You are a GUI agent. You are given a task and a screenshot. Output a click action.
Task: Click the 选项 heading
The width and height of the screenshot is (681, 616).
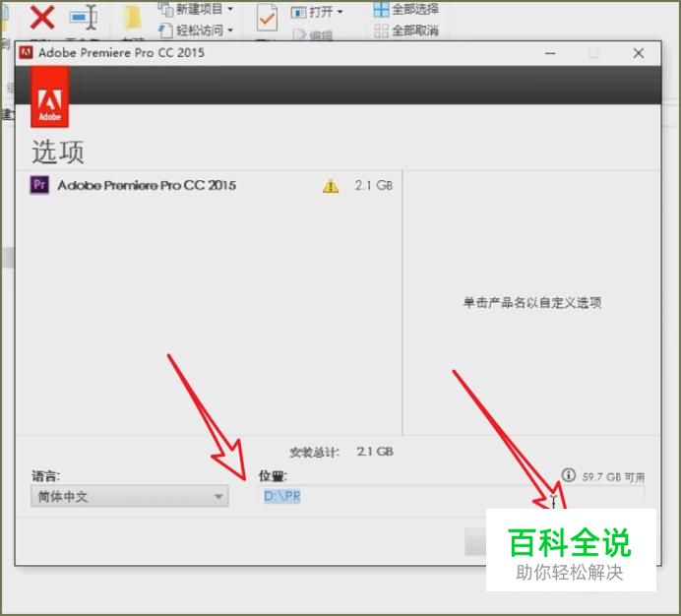click(x=58, y=153)
